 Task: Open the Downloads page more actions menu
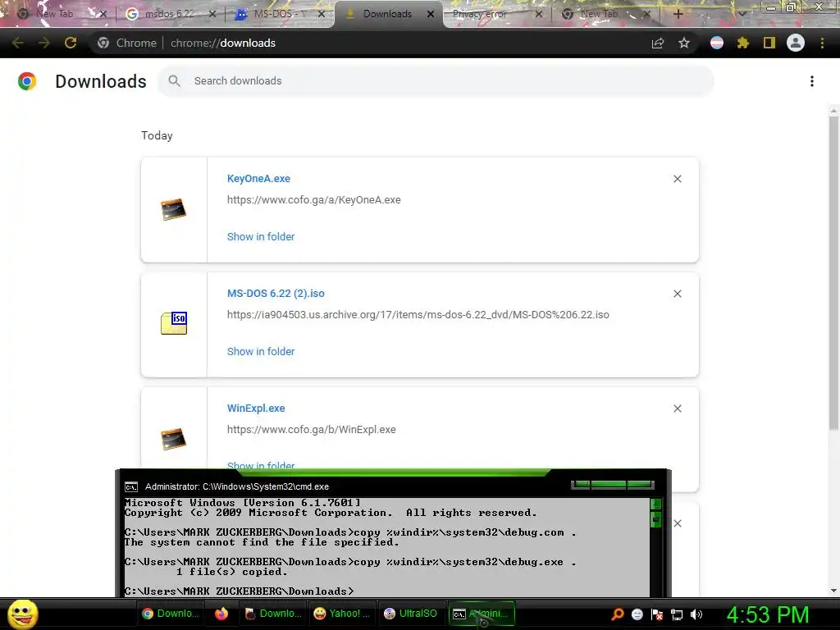point(812,81)
